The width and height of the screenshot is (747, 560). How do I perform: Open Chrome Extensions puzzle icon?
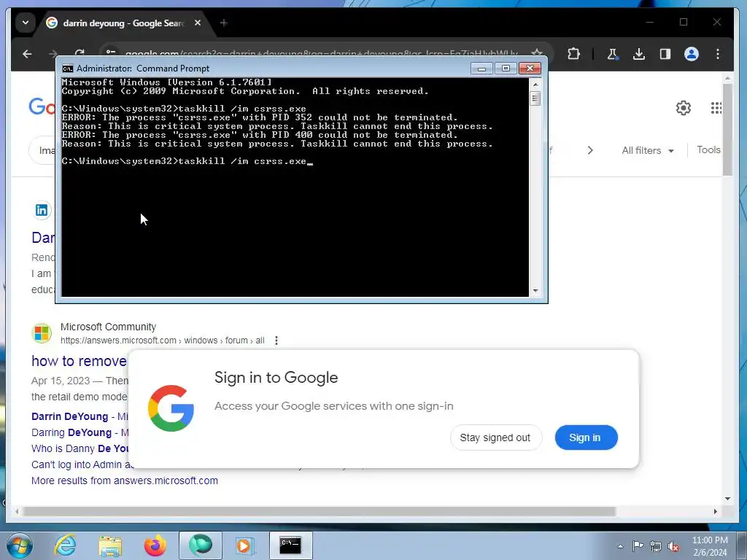click(573, 54)
